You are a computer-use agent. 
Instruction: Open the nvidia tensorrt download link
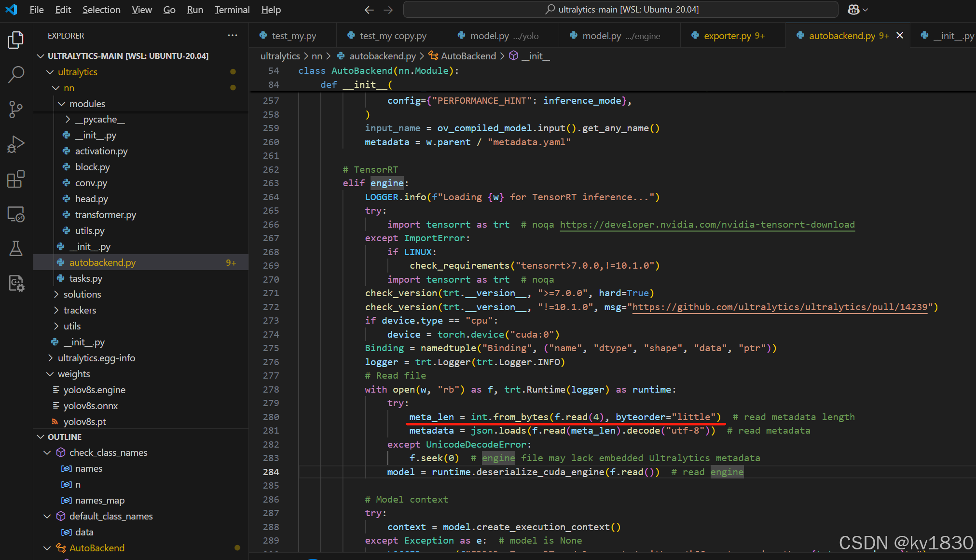tap(707, 225)
